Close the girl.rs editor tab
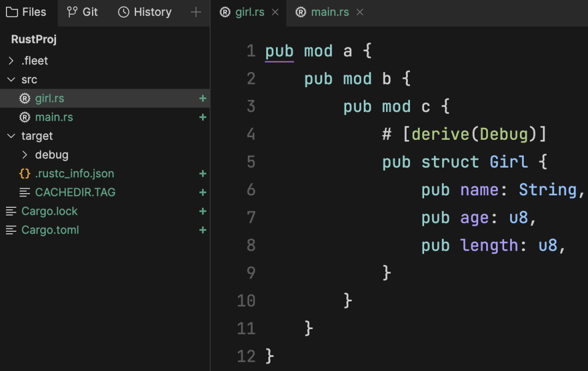 click(x=275, y=13)
